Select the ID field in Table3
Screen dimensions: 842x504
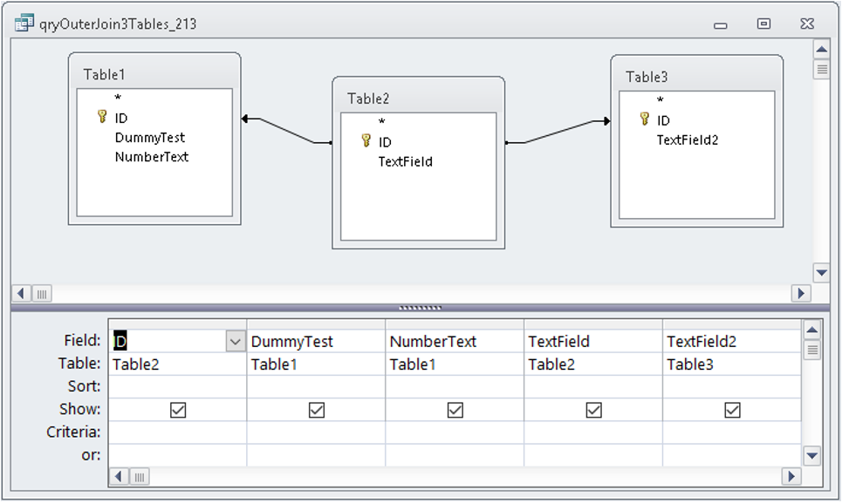click(663, 120)
